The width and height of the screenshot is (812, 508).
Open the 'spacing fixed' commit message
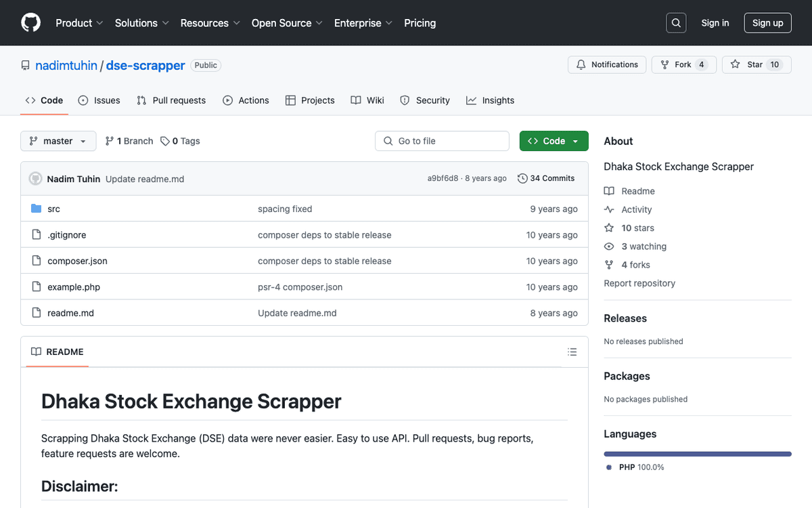[285, 209]
